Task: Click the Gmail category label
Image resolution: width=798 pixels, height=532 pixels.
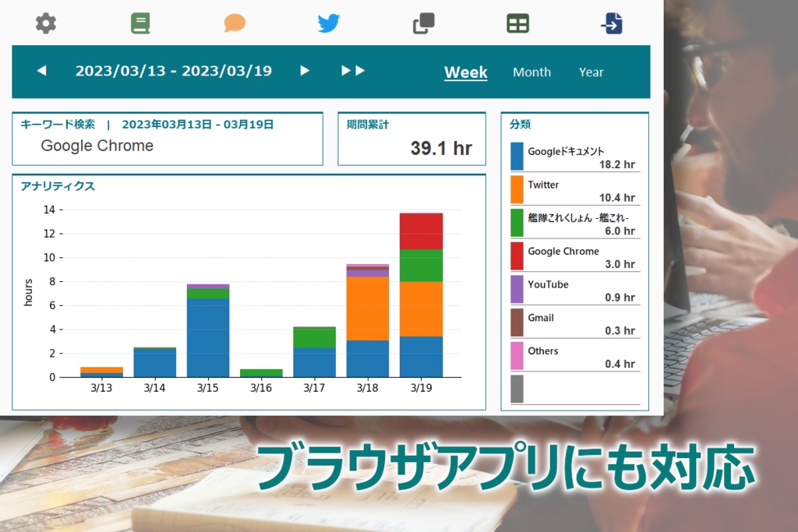Action: point(541,318)
